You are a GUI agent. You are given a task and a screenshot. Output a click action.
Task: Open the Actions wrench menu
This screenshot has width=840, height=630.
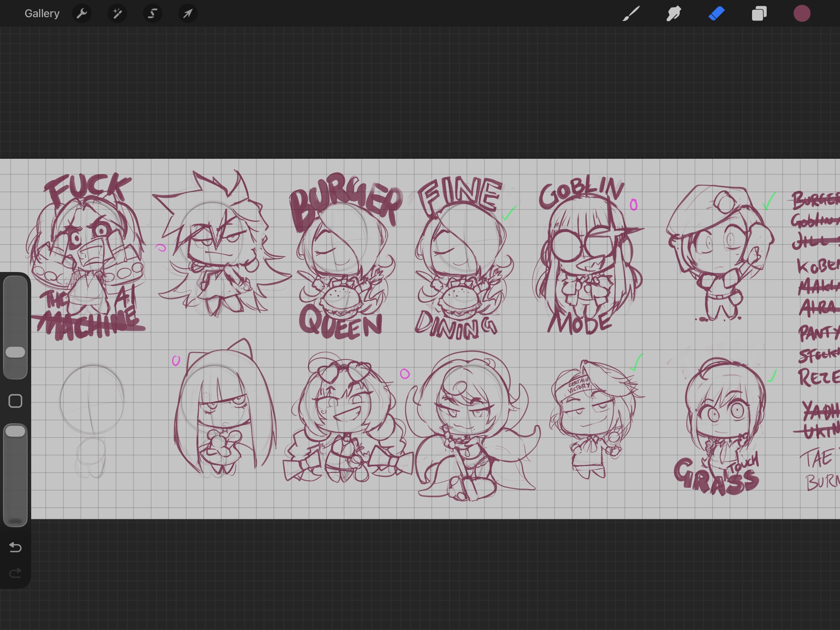click(x=82, y=13)
